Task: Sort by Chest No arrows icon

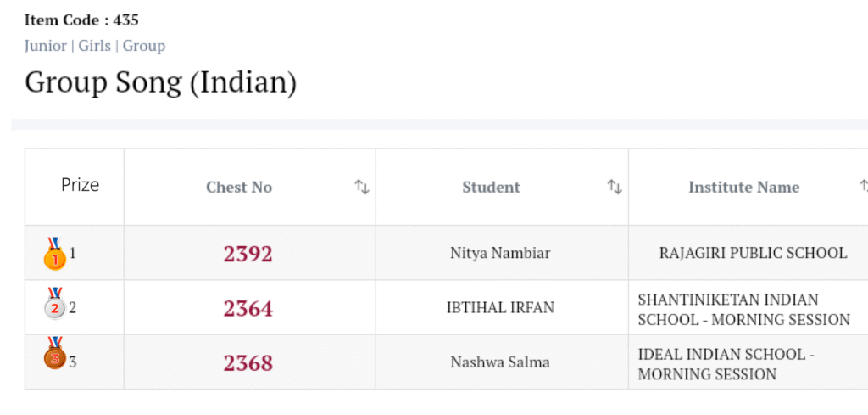Action: click(362, 188)
